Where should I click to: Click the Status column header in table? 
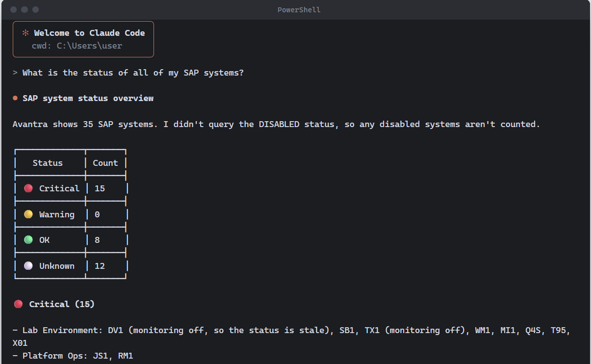point(48,163)
